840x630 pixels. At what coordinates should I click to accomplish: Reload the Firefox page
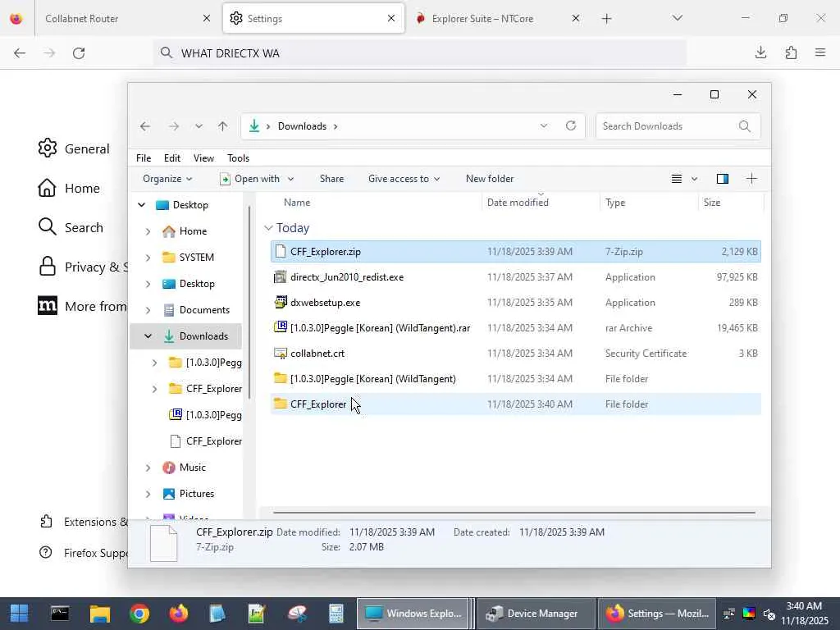[79, 53]
